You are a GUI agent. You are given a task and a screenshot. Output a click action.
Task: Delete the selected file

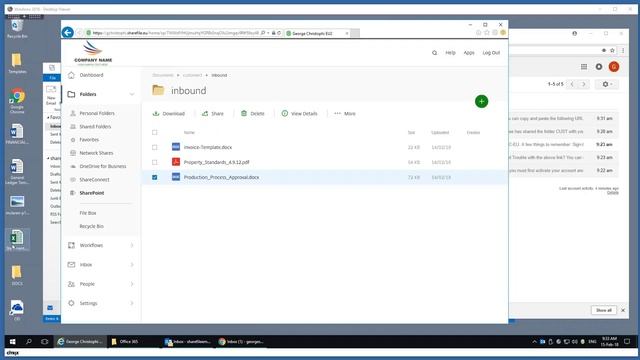click(253, 113)
